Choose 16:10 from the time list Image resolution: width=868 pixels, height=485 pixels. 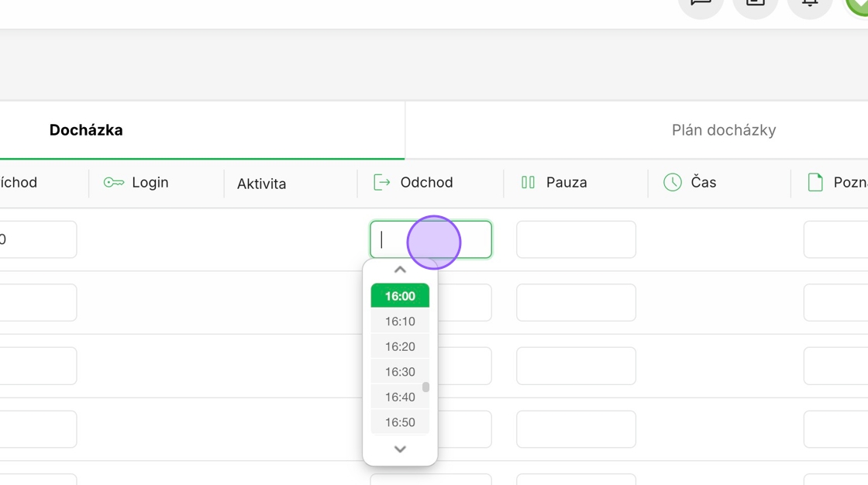click(x=400, y=322)
